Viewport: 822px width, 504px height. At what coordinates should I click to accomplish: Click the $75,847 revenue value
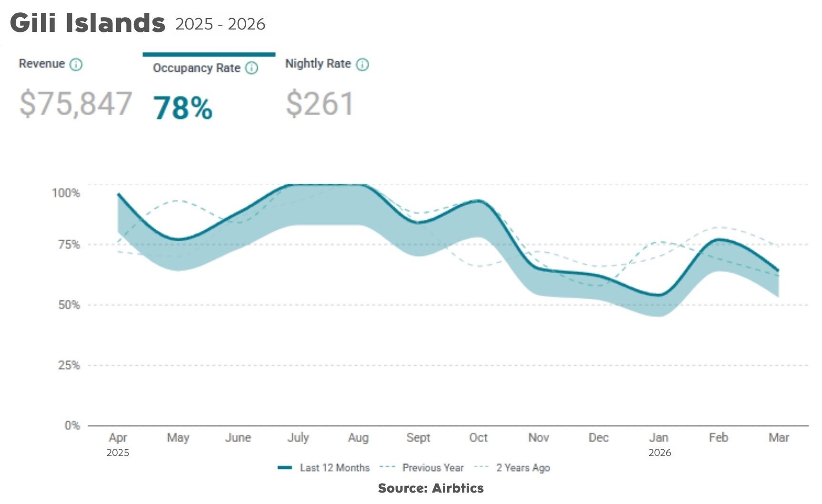point(75,103)
